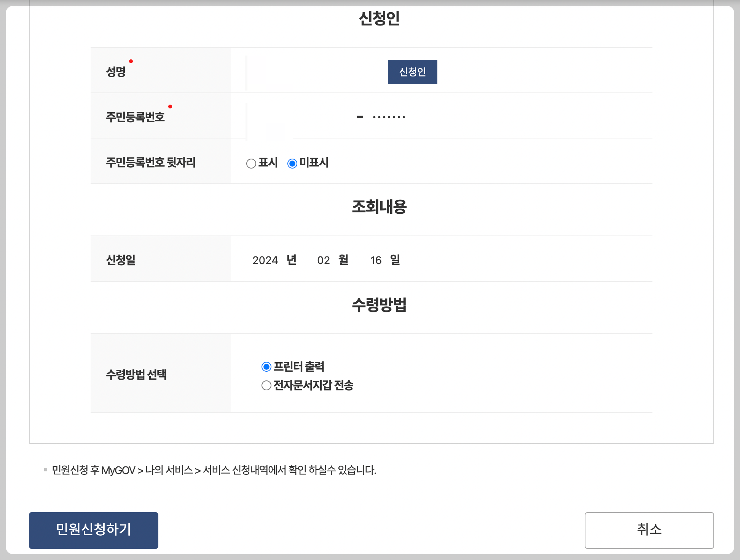
Task: Click the month field showing 02
Action: click(323, 260)
